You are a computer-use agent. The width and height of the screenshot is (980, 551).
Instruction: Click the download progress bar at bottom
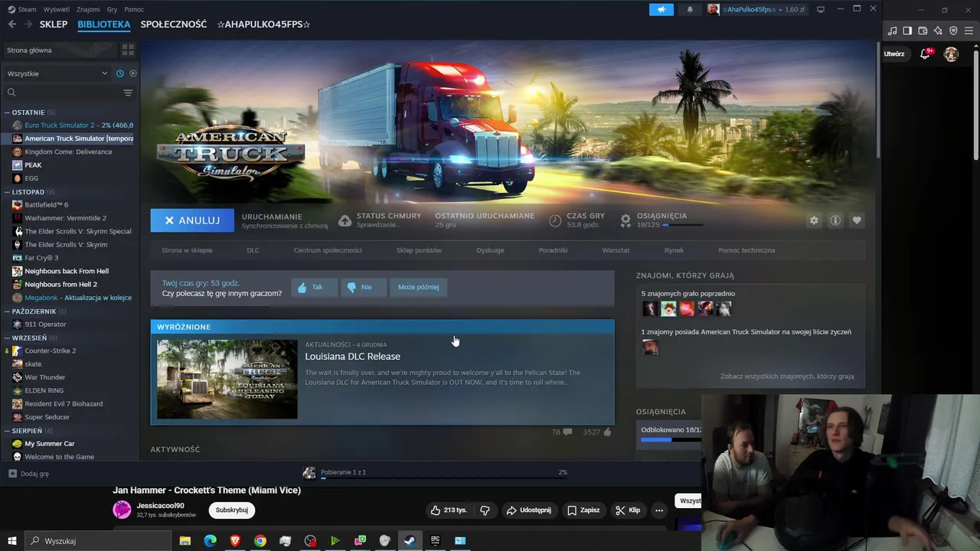tap(443, 478)
